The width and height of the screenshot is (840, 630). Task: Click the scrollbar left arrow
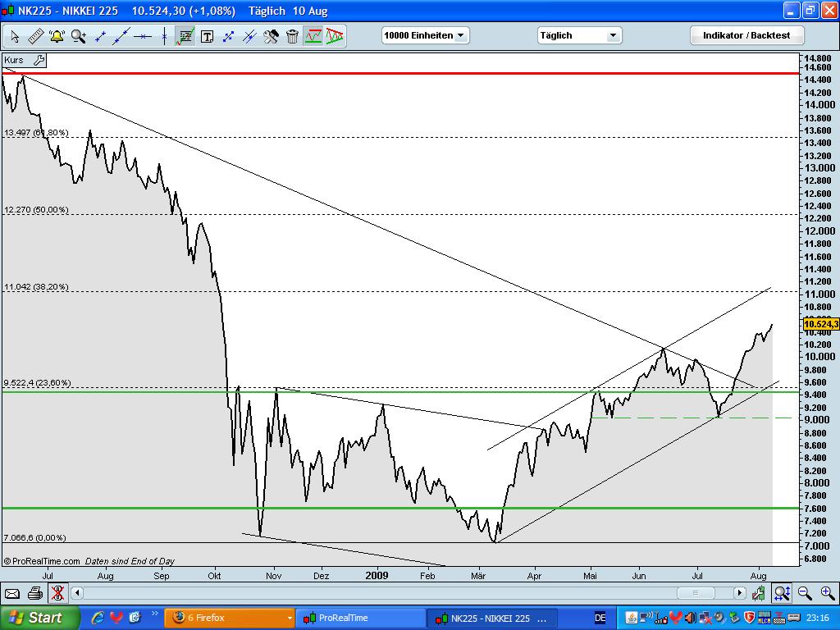coord(76,593)
